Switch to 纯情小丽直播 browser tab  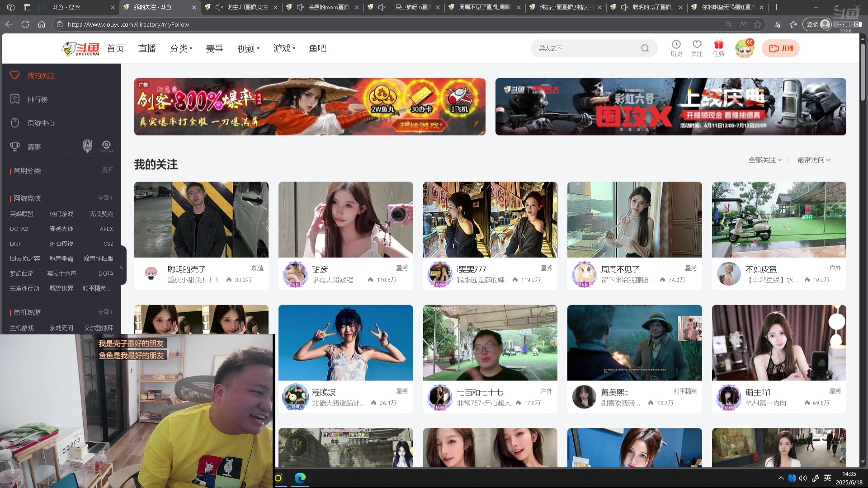point(566,7)
